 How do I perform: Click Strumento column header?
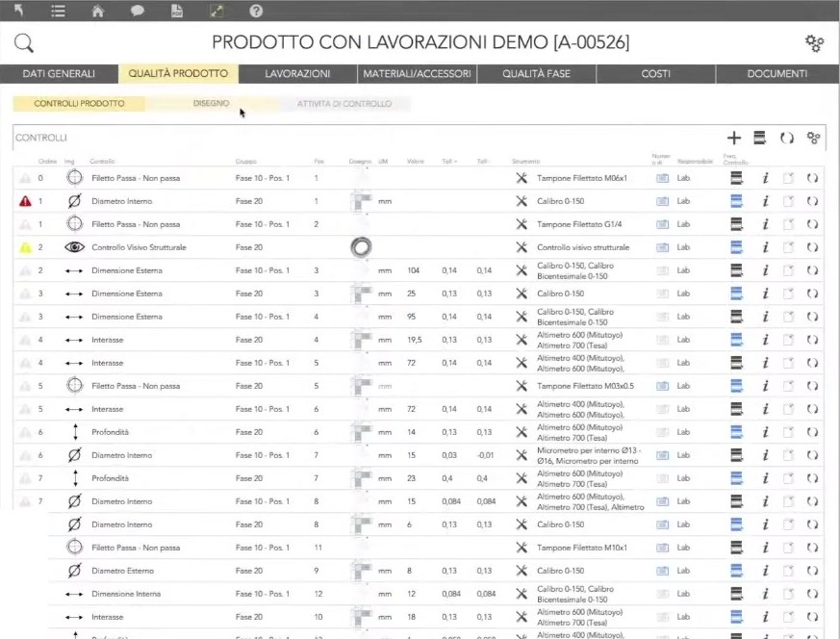(525, 162)
